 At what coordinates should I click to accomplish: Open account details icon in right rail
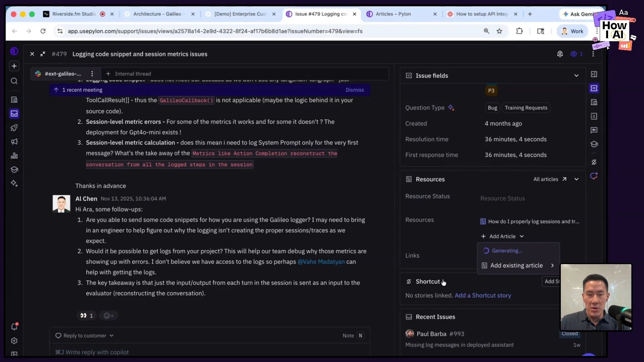click(594, 102)
